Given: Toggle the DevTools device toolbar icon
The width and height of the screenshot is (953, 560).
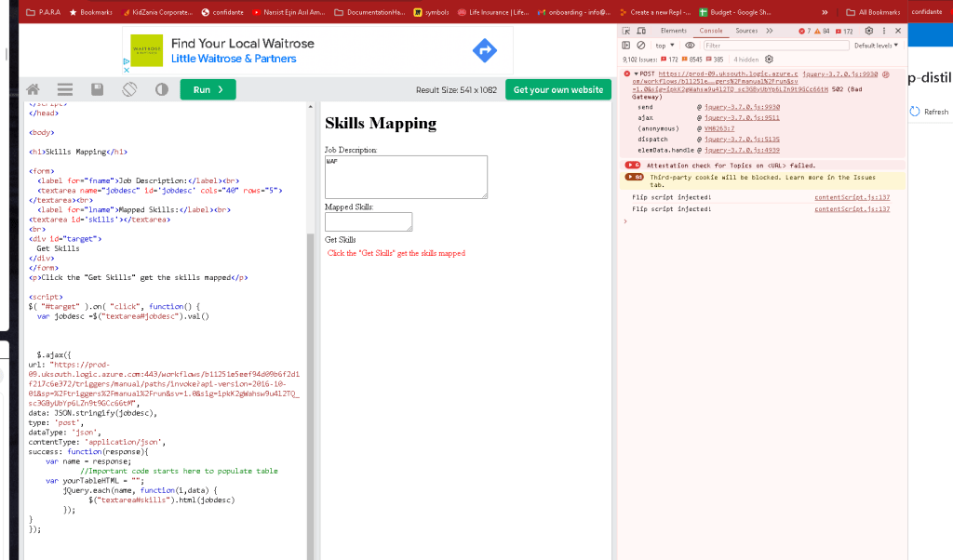Looking at the screenshot, I should pyautogui.click(x=641, y=31).
